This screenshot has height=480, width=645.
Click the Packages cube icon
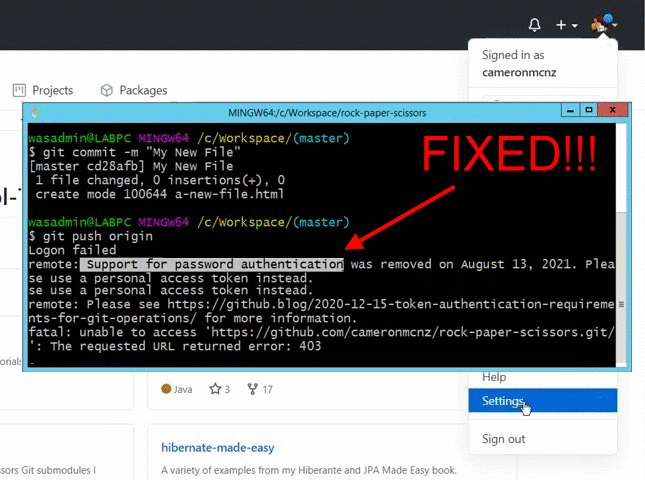coord(104,90)
